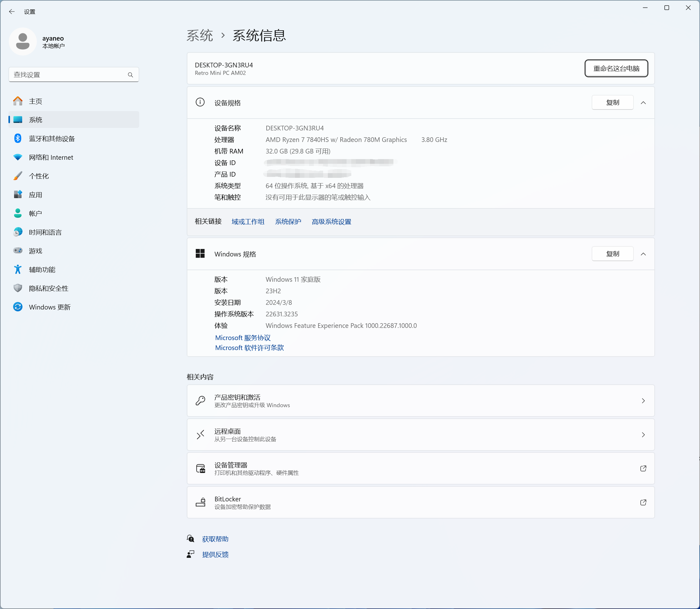Open the 高级系统设置 link
Screen dimensions: 700x609
tap(331, 222)
